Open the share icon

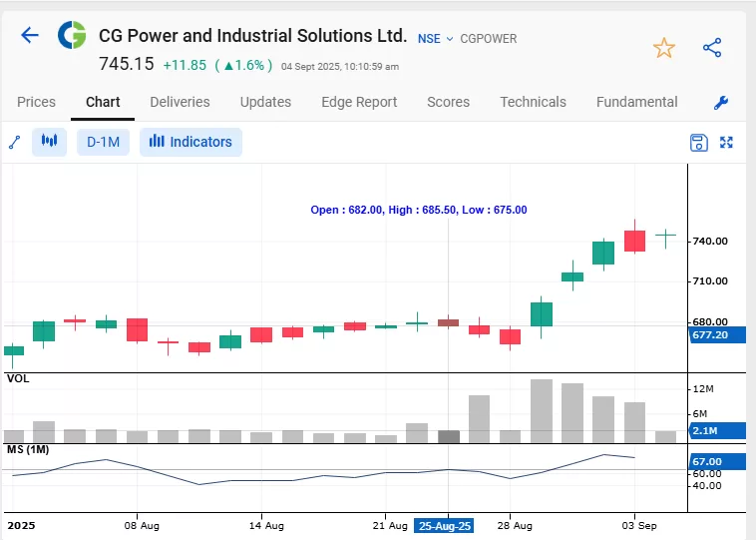pyautogui.click(x=712, y=48)
